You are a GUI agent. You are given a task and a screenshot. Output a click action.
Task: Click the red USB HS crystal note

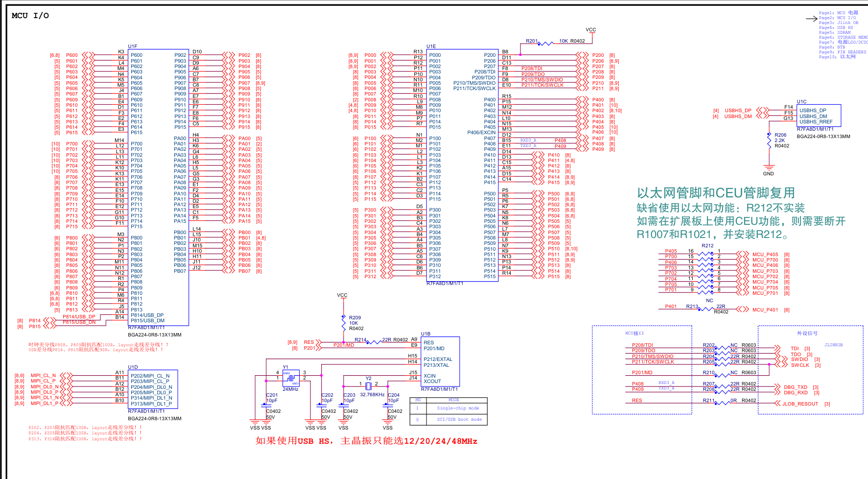coord(366,441)
